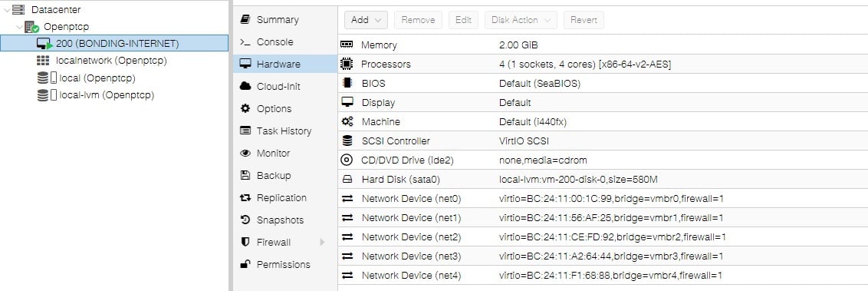Select the Cloud-Init cloud icon

245,87
